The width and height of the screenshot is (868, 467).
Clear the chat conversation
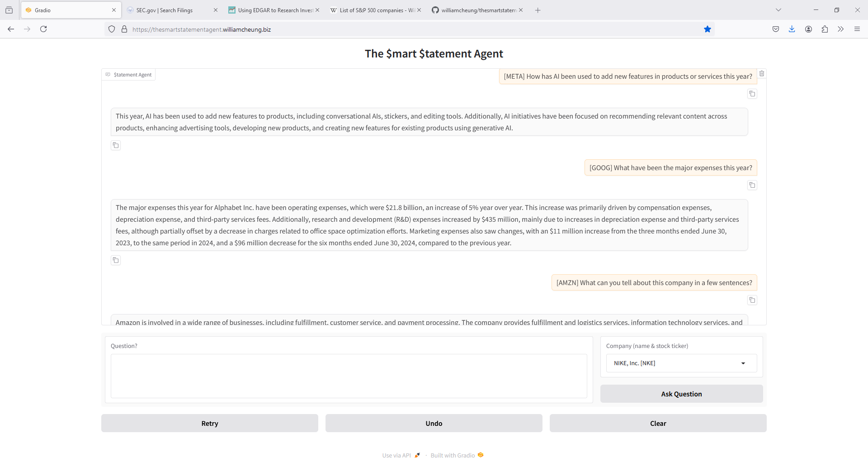[658, 423]
